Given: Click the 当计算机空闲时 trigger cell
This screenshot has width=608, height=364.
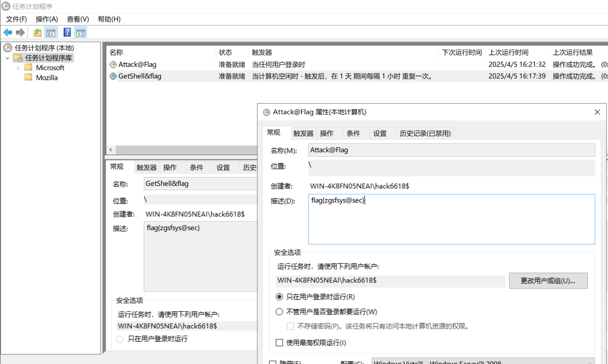Looking at the screenshot, I should coord(342,76).
